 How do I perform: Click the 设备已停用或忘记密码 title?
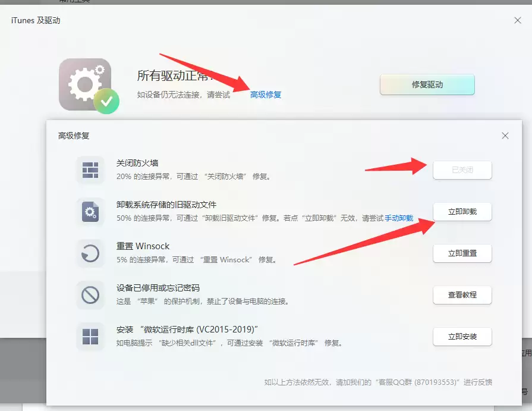(158, 288)
